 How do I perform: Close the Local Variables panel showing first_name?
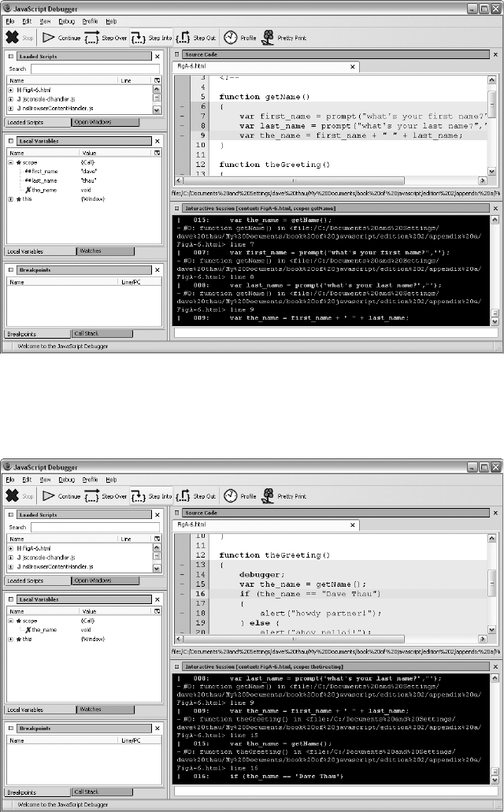tap(157, 141)
